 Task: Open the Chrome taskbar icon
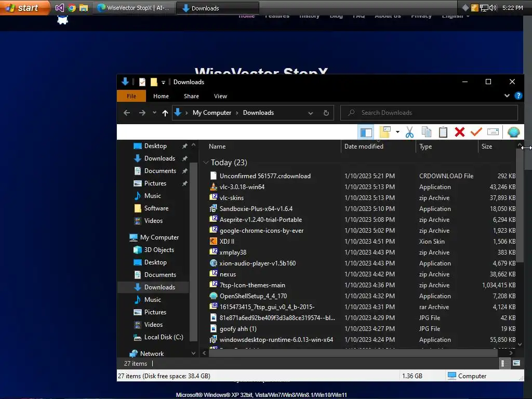[x=72, y=8]
